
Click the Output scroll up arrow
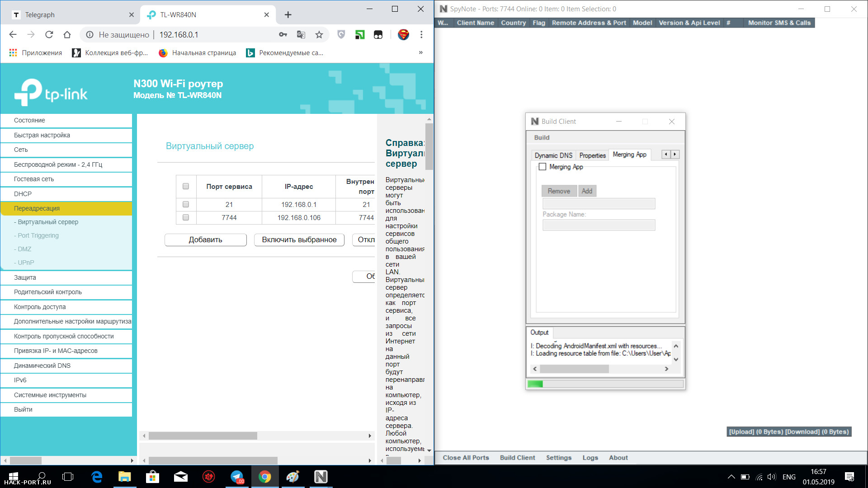[x=676, y=346]
